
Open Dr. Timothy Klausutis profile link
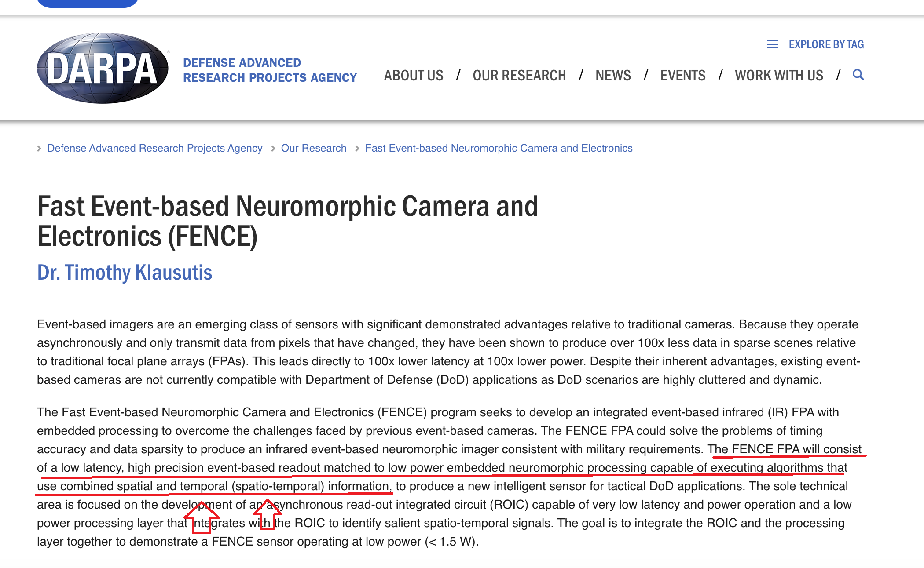(x=125, y=272)
